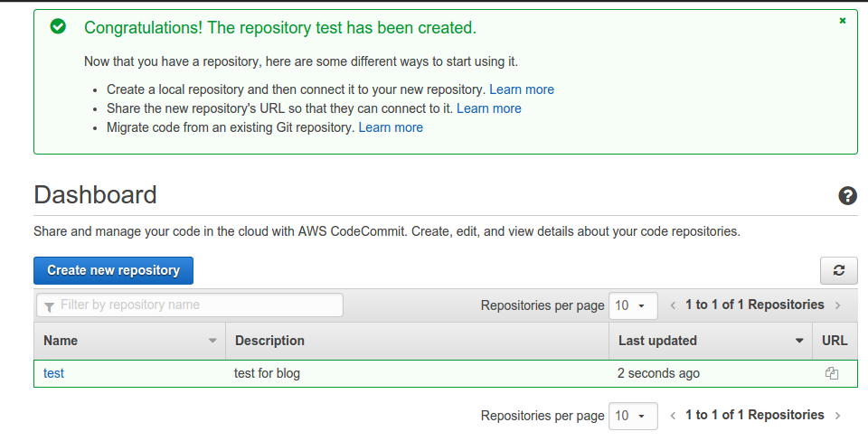The width and height of the screenshot is (868, 441).
Task: Click the URL column header
Action: [835, 341]
